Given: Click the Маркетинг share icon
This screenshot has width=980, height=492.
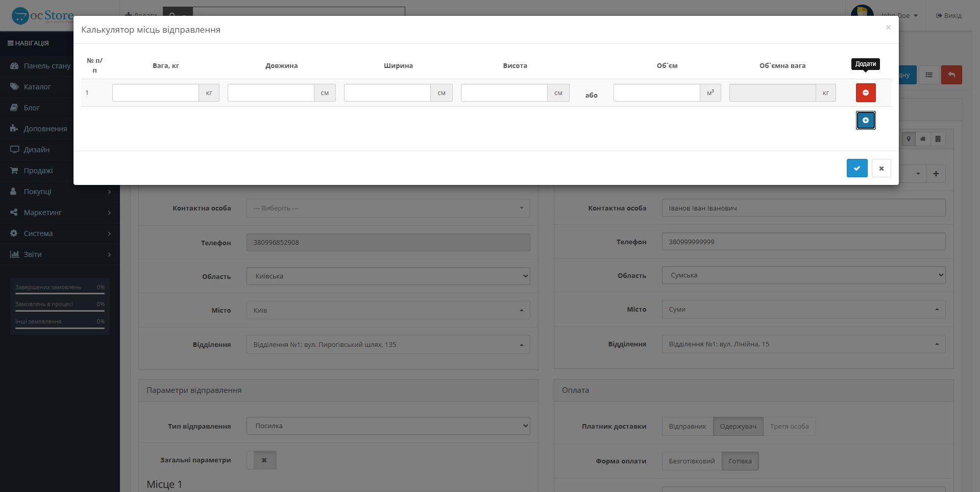Looking at the screenshot, I should [14, 213].
